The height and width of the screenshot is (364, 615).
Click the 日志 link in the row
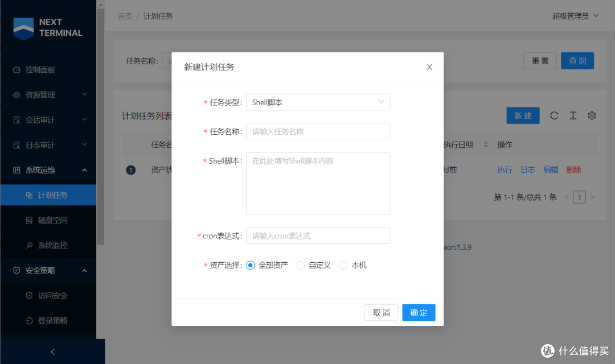527,169
